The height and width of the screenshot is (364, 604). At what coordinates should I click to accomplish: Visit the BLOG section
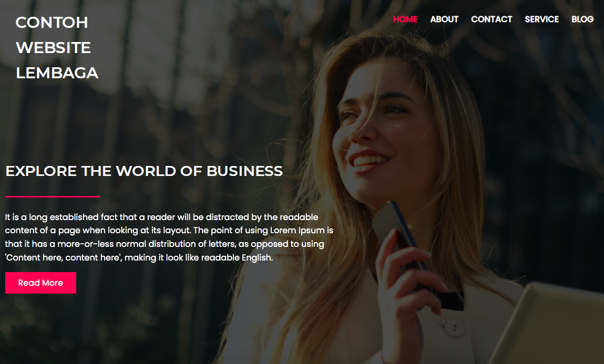582,19
